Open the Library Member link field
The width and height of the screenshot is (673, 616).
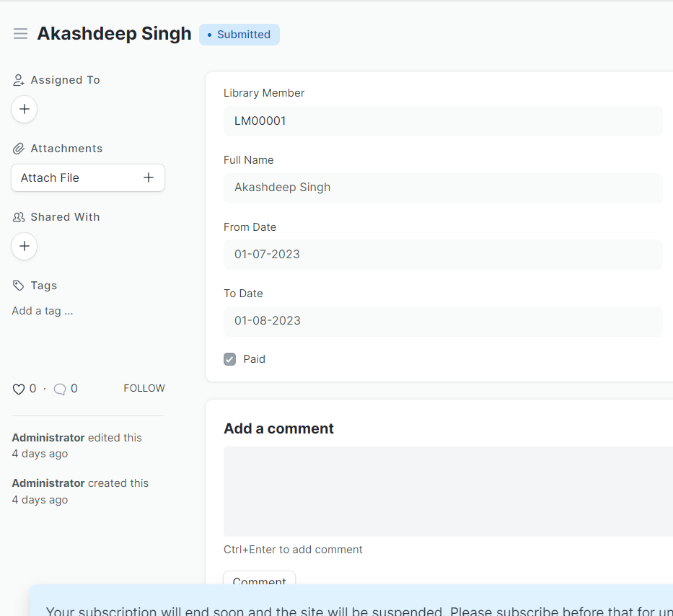pyautogui.click(x=443, y=120)
